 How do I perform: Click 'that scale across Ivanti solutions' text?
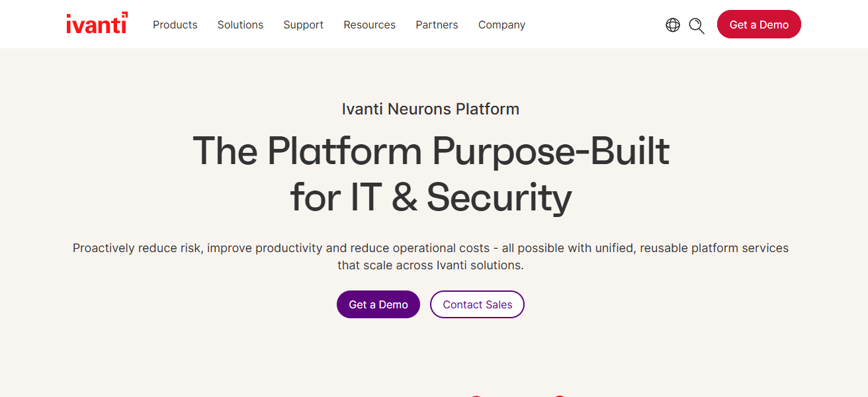[x=430, y=265]
